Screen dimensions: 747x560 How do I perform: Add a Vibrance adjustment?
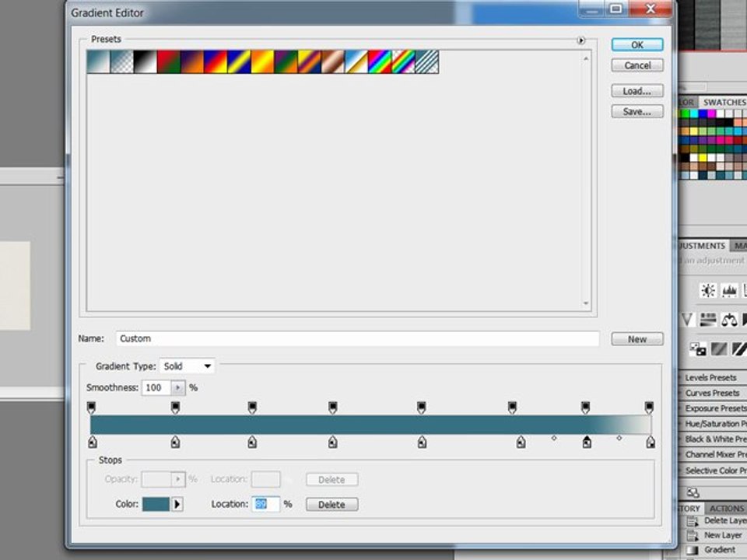(x=686, y=320)
